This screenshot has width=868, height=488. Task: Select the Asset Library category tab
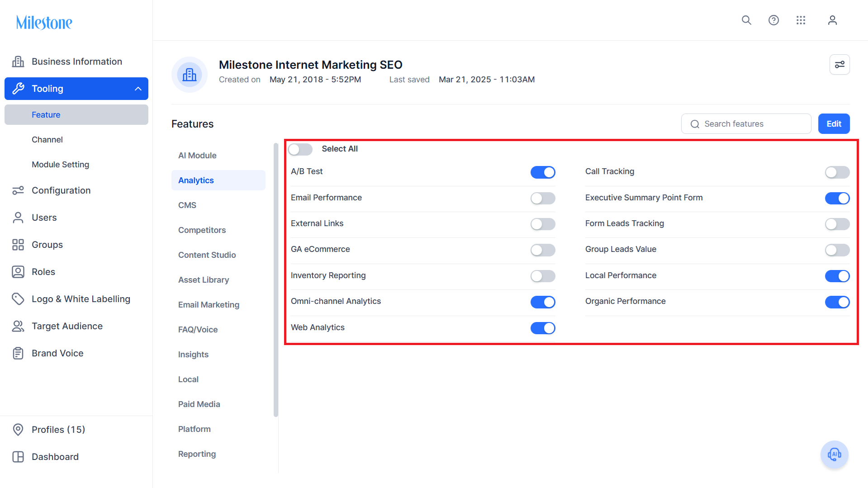tap(218, 280)
